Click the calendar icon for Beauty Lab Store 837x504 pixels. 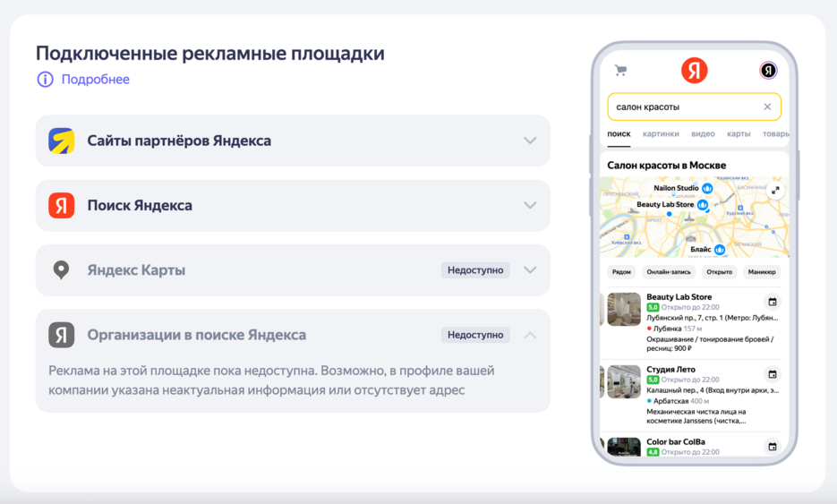coord(773,302)
